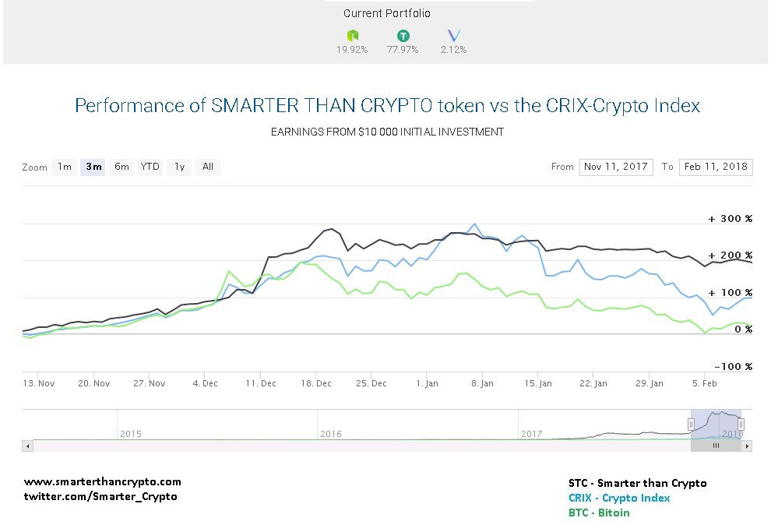Click the 18. Dec date label
Screen dimensions: 771x532
316,383
